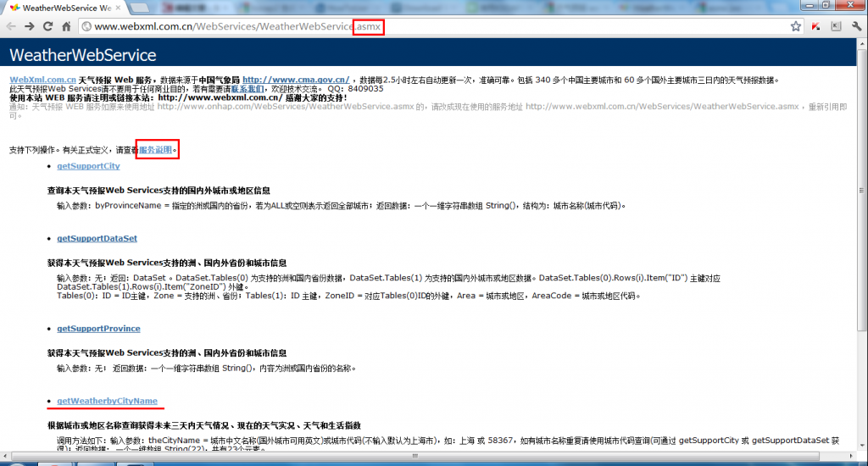This screenshot has height=466, width=868.
Task: Click the vertical scrollbar down arrow
Action: click(x=862, y=446)
